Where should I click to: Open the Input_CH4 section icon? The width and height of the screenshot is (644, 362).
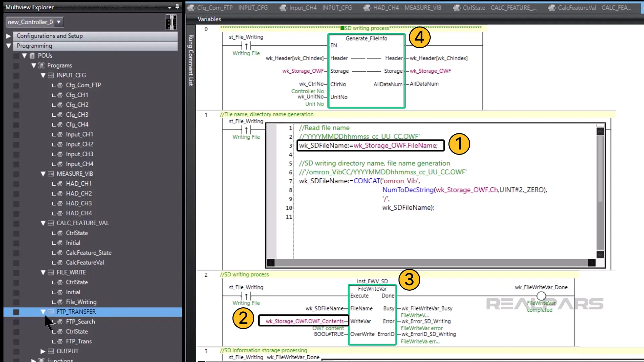click(60, 164)
